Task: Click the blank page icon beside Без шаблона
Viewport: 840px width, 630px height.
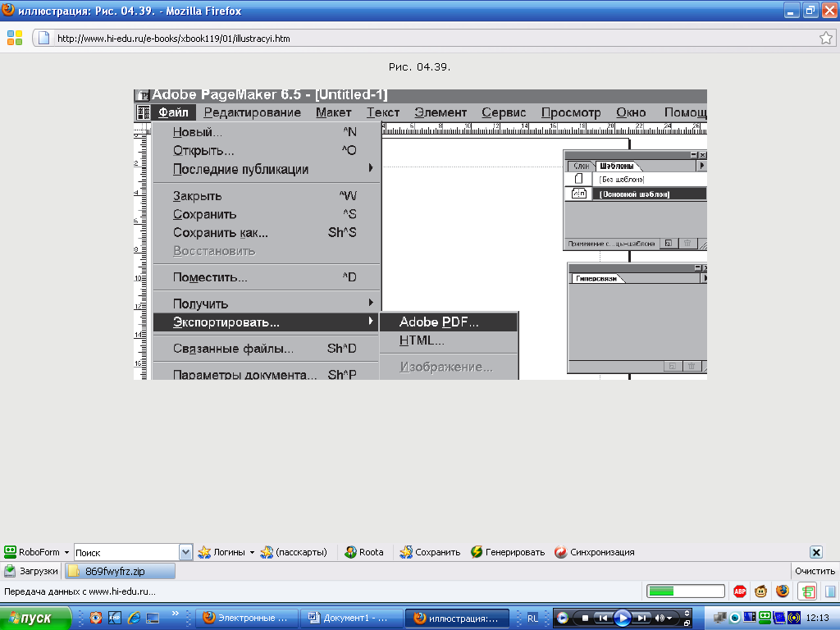Action: click(578, 179)
